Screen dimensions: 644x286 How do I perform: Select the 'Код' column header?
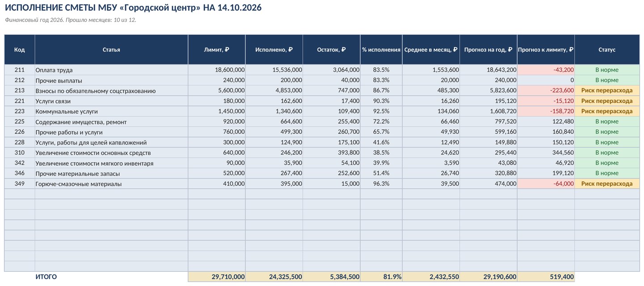click(20, 50)
